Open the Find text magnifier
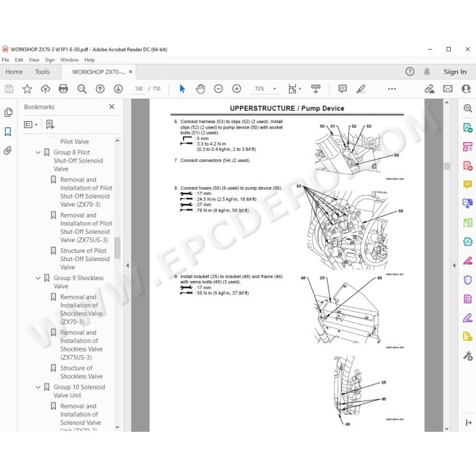 pos(82,88)
